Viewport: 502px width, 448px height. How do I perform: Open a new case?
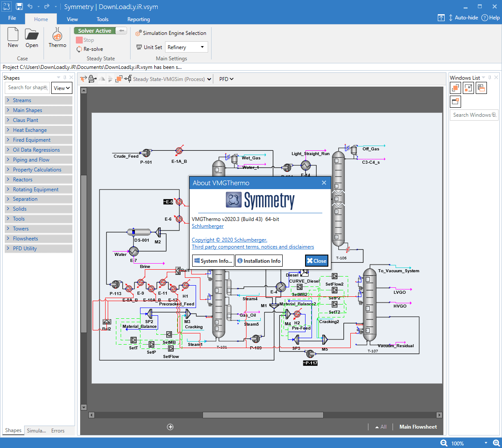click(12, 37)
